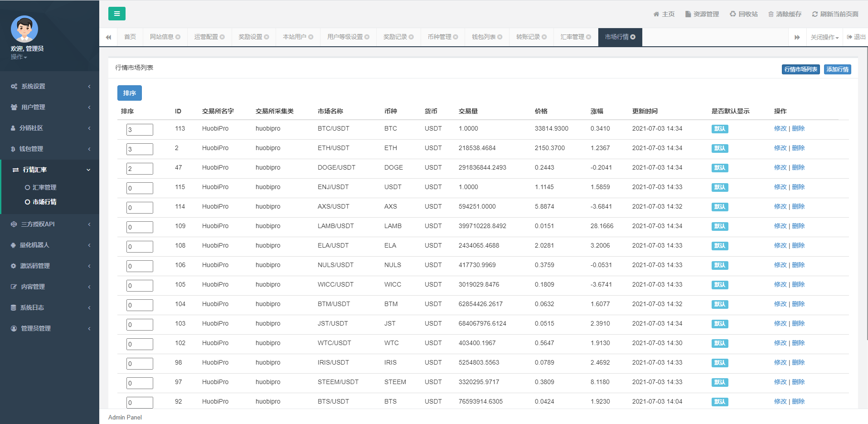Viewport: 868px width, 424px height.
Task: Toggle 默认 badge for BTC/USDT row
Action: (x=719, y=129)
